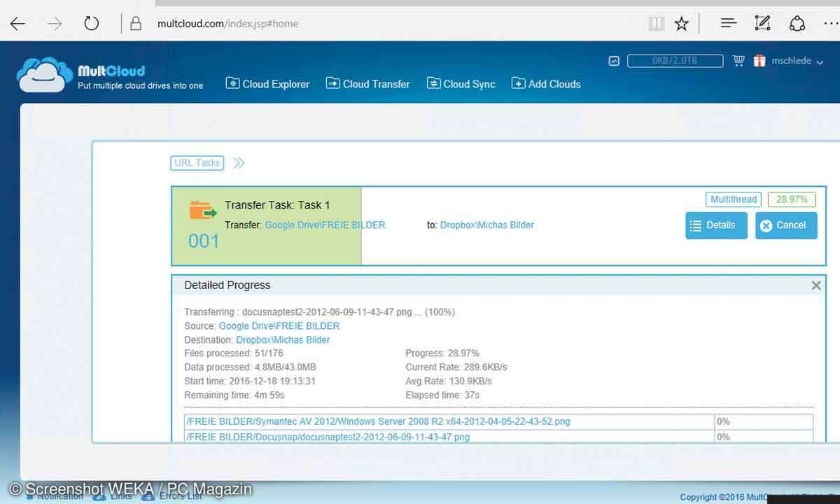840x504 pixels.
Task: Click the browser forward arrow
Action: point(55,24)
